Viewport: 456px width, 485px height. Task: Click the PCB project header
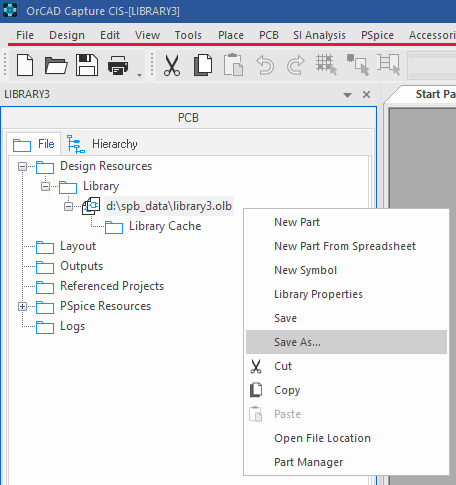(x=188, y=118)
